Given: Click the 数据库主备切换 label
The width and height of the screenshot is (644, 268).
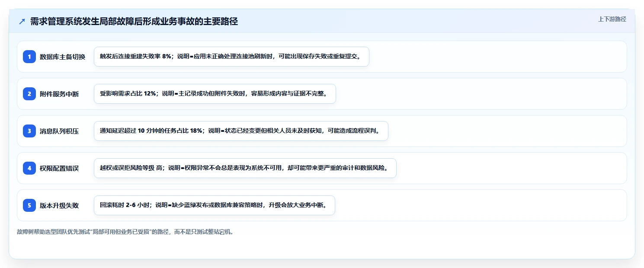Looking at the screenshot, I should pyautogui.click(x=63, y=57).
